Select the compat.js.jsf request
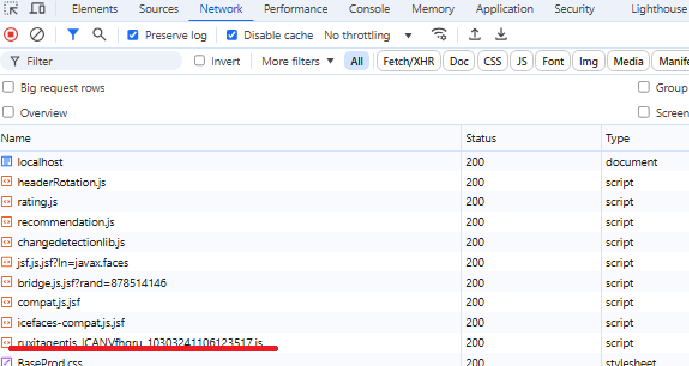The image size is (689, 366). coord(344,303)
